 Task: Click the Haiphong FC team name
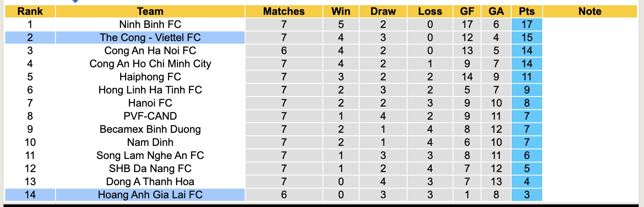[x=150, y=77]
